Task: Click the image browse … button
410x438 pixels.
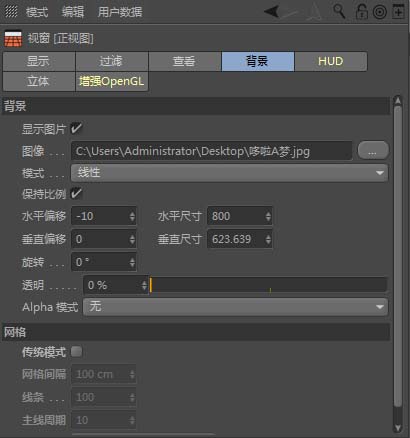Action: pyautogui.click(x=373, y=150)
